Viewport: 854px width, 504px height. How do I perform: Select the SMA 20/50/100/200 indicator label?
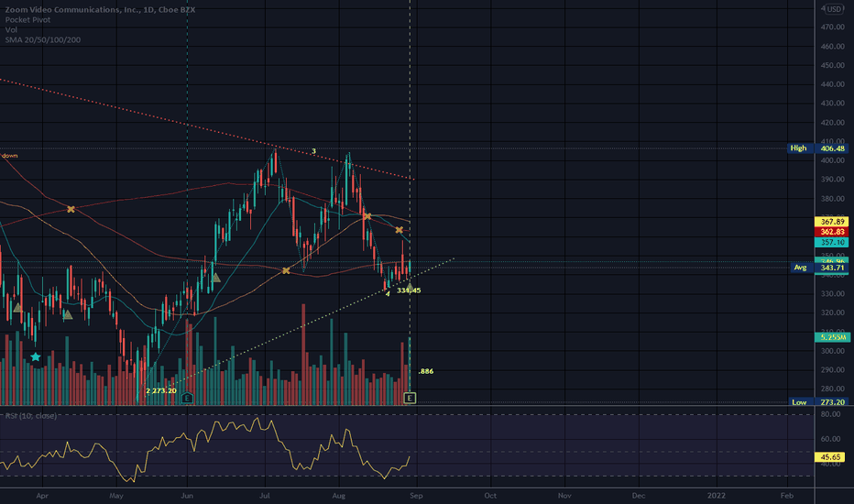coord(43,39)
